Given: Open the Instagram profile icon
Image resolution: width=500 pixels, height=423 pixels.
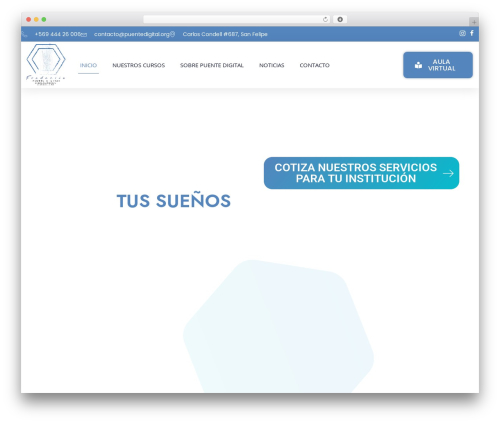Looking at the screenshot, I should tap(462, 33).
